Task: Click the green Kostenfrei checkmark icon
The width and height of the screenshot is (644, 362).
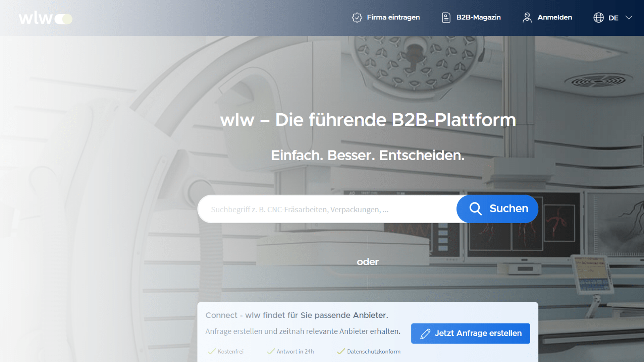Action: [212, 351]
